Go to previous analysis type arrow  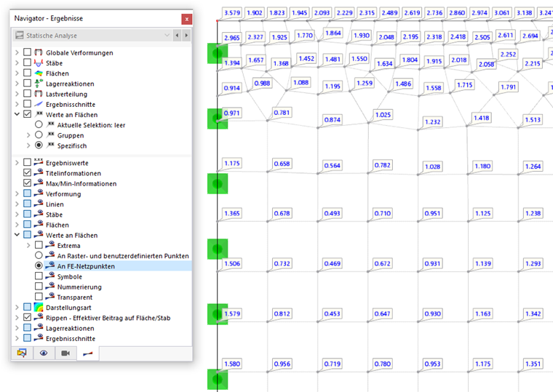(177, 35)
